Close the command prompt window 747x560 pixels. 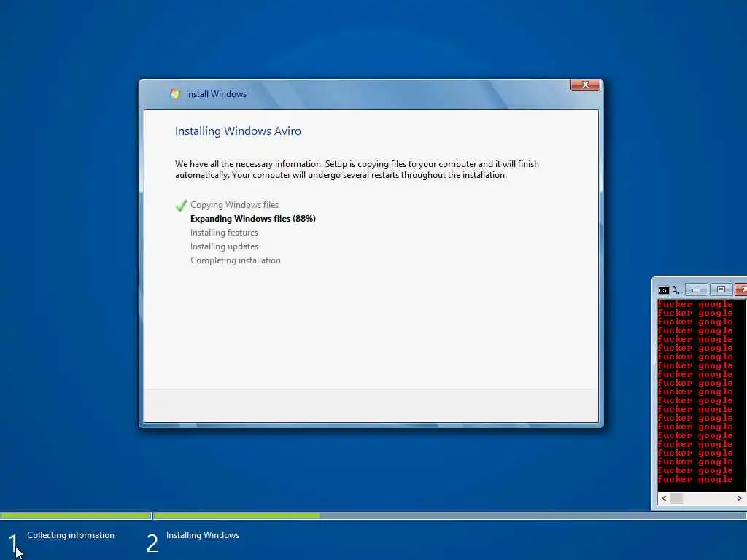[742, 289]
